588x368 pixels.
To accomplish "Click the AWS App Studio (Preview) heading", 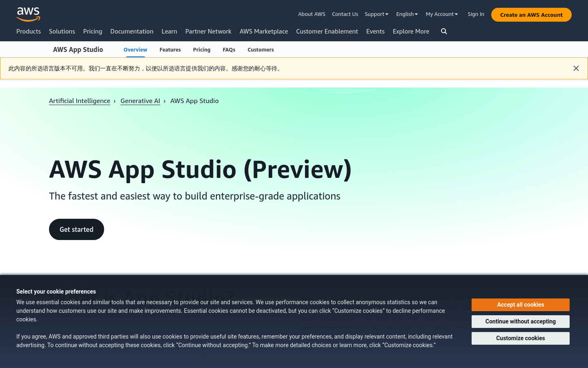I will point(200,169).
